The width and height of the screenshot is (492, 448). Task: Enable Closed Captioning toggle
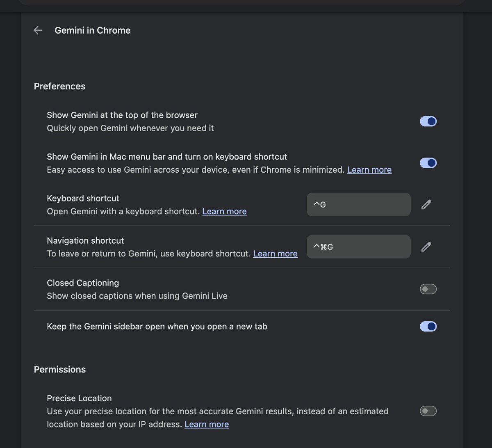click(x=428, y=289)
